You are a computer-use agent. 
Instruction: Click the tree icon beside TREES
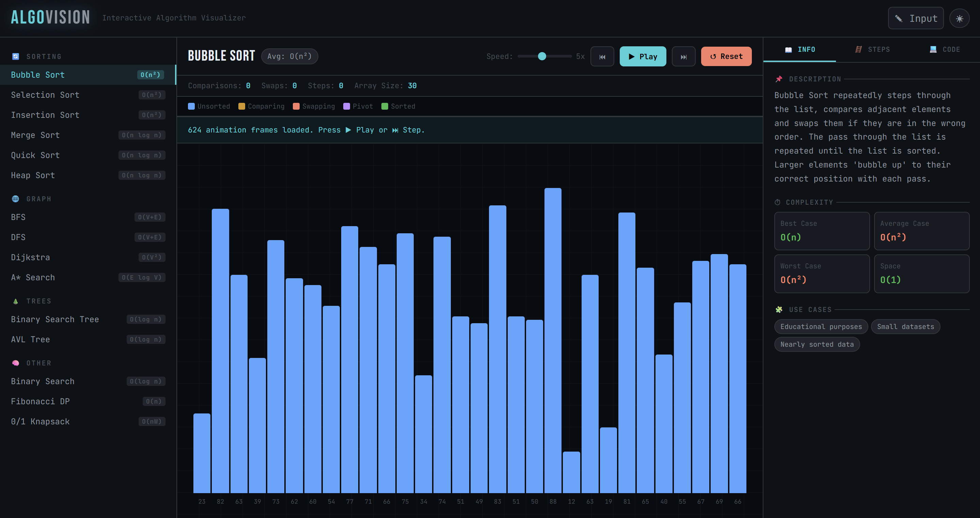[x=15, y=301]
